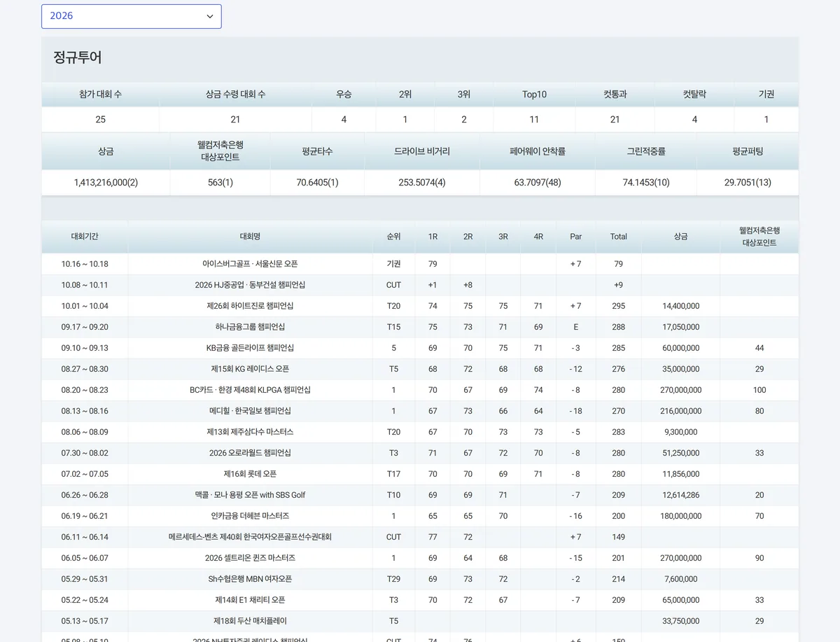The height and width of the screenshot is (642, 840).
Task: Open KB금융 골든라이프 챔피언십 tournament
Action: point(250,348)
